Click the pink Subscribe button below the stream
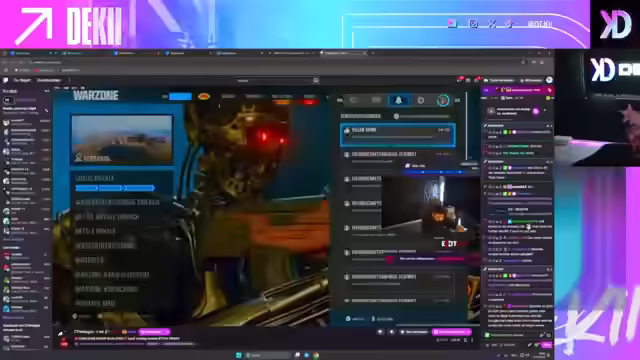This screenshot has width=640, height=360. [x=451, y=332]
